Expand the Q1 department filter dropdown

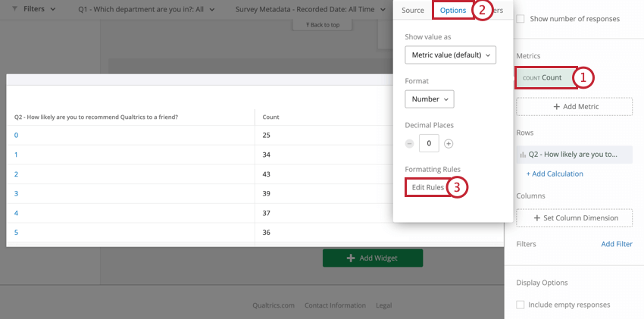coord(146,9)
